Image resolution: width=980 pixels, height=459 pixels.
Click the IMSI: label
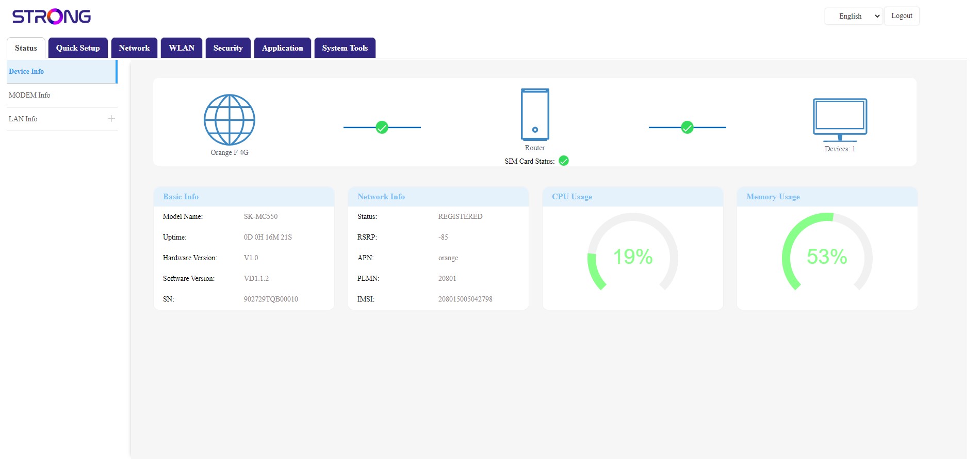366,299
